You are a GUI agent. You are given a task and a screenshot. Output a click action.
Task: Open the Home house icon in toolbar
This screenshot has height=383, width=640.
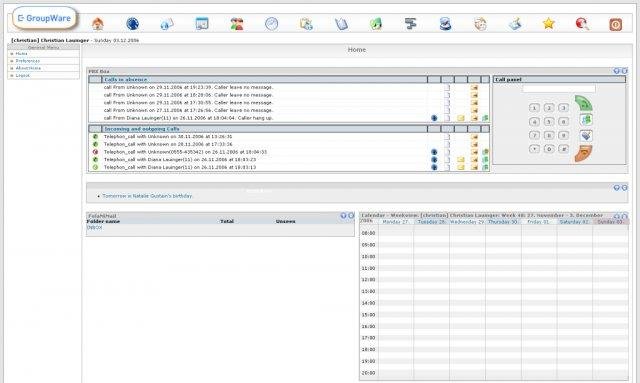pyautogui.click(x=98, y=24)
